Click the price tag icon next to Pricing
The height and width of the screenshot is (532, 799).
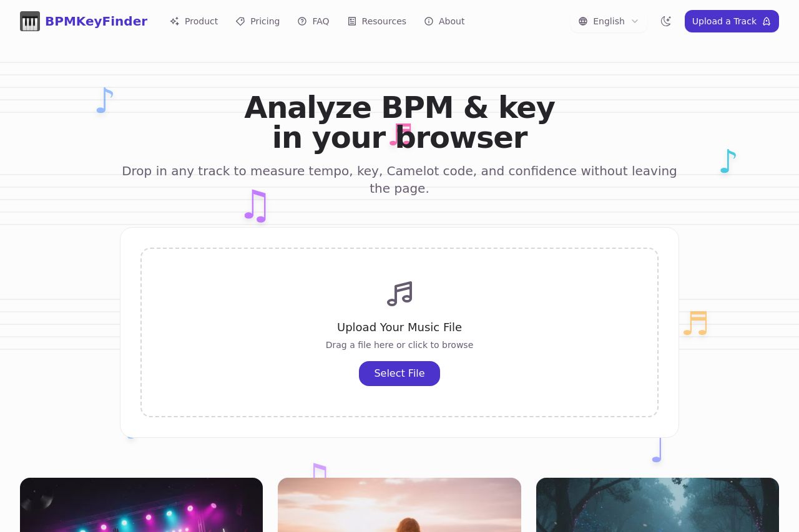[x=240, y=21]
